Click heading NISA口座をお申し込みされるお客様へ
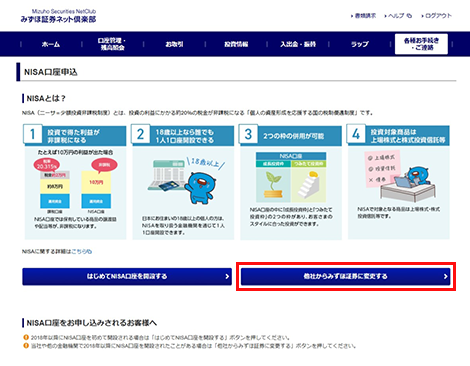 pos(92,323)
